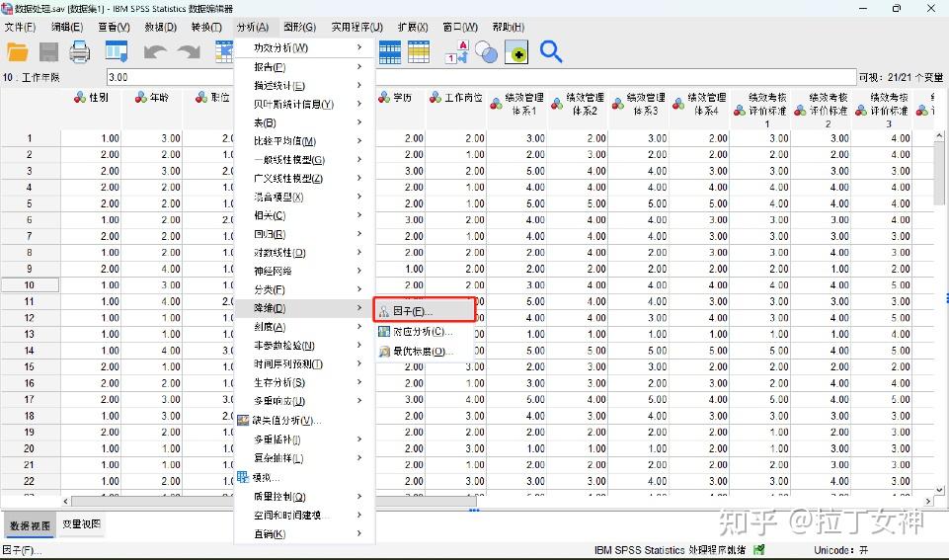Click horizontal scrollbar left arrow
Image resolution: width=949 pixels, height=560 pixels.
point(66,502)
